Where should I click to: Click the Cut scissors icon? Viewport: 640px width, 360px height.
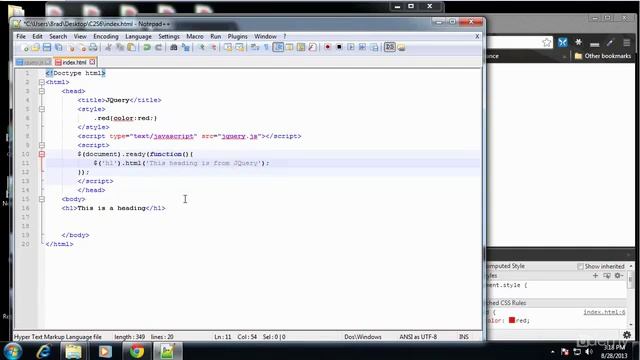tap(108, 47)
